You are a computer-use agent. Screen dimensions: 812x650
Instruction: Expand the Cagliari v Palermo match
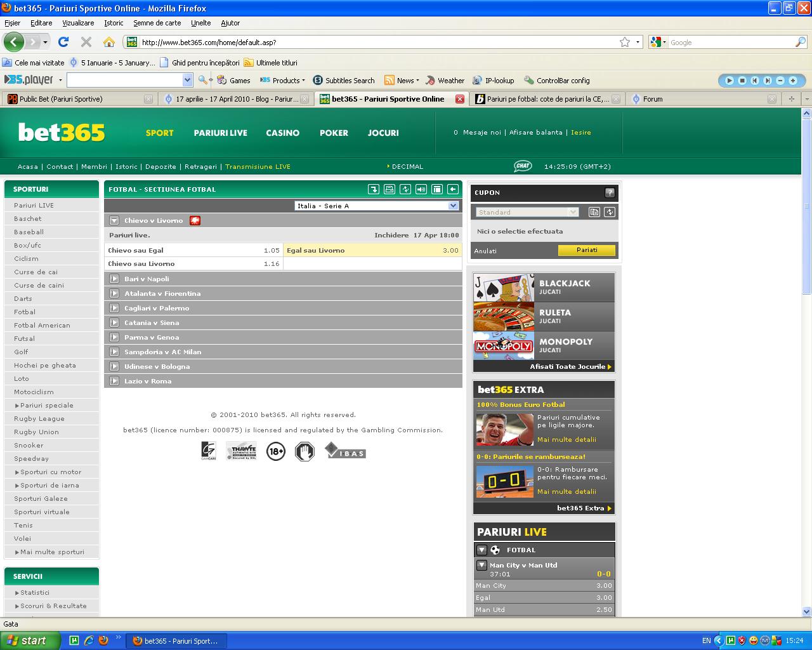pyautogui.click(x=114, y=308)
